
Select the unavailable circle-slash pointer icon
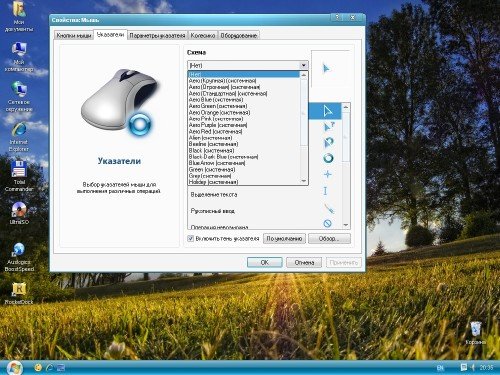[x=327, y=223]
